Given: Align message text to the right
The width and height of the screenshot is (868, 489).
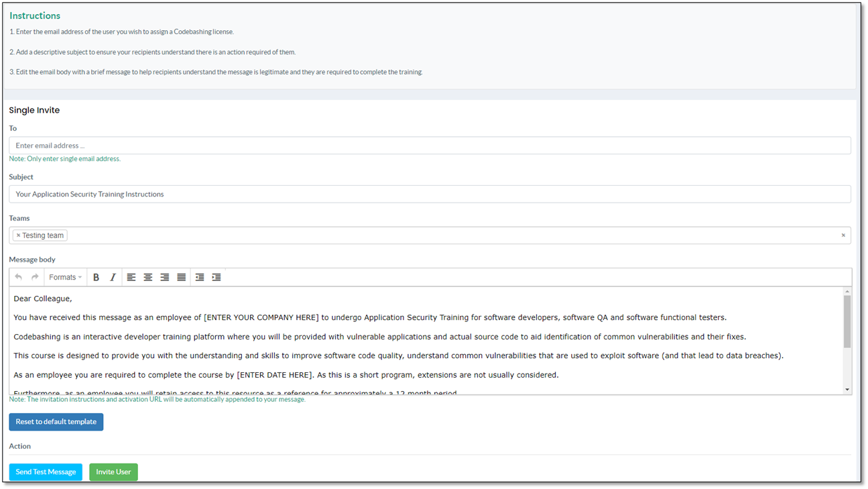Looking at the screenshot, I should 165,277.
